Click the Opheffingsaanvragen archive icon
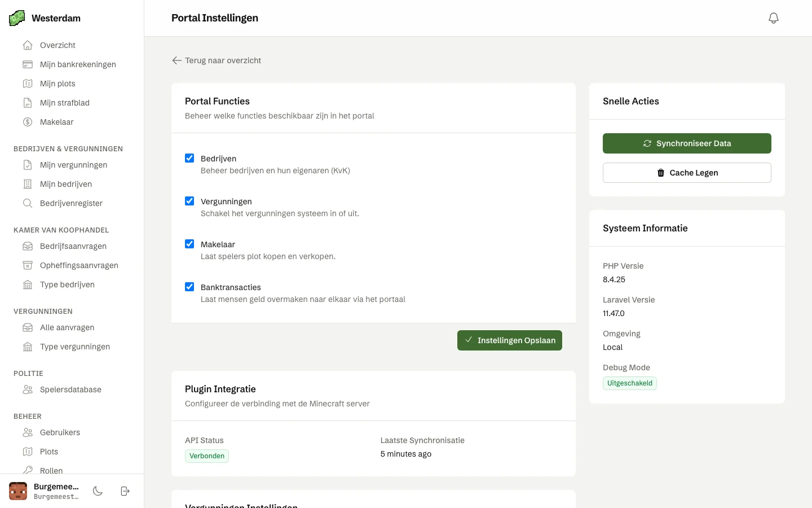The height and width of the screenshot is (508, 812). 28,265
